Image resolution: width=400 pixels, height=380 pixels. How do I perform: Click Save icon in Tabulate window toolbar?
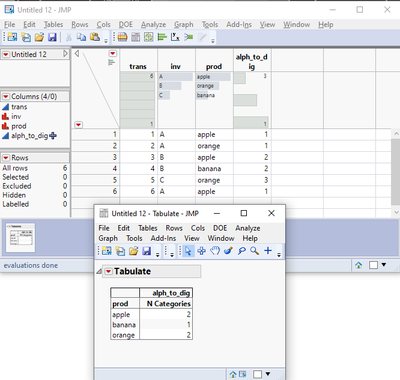point(147,251)
